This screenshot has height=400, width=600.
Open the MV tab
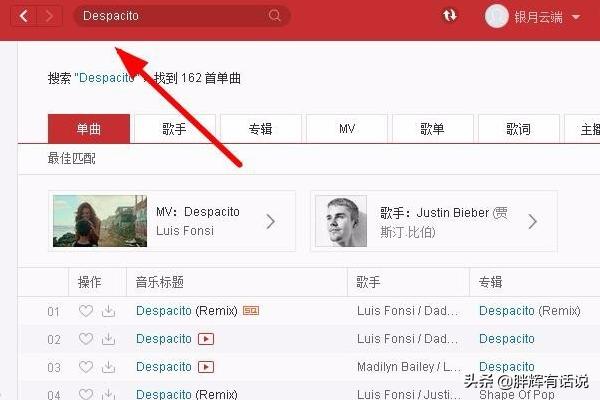click(x=347, y=129)
